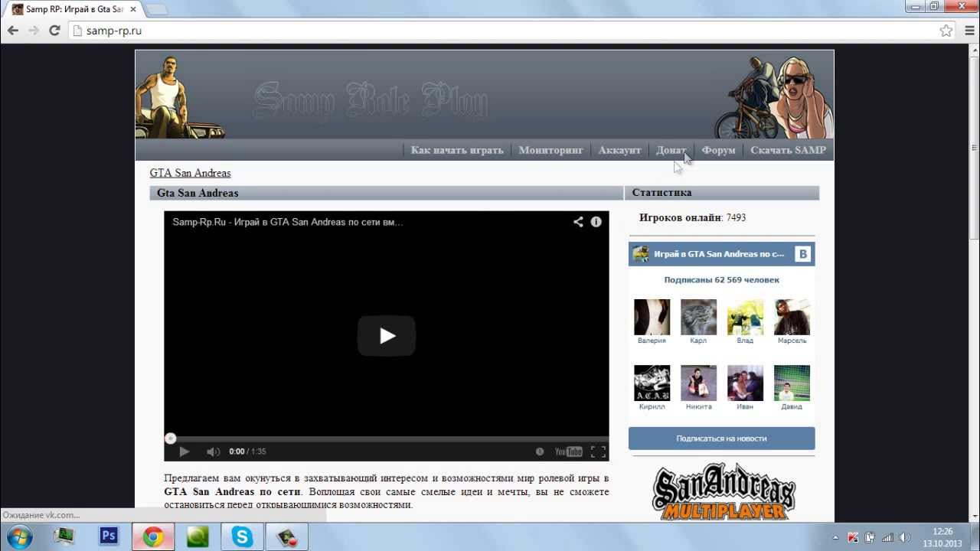
Task: Open the 'Аккаунт' menu item
Action: pos(619,150)
